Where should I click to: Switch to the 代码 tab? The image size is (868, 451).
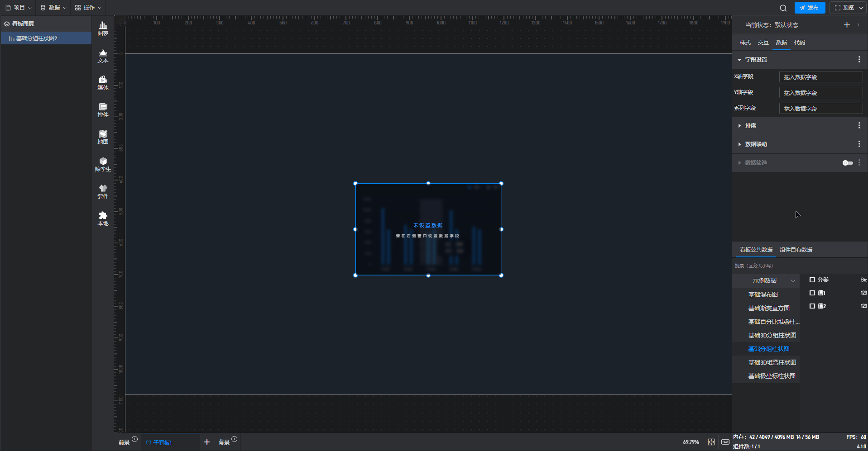799,43
